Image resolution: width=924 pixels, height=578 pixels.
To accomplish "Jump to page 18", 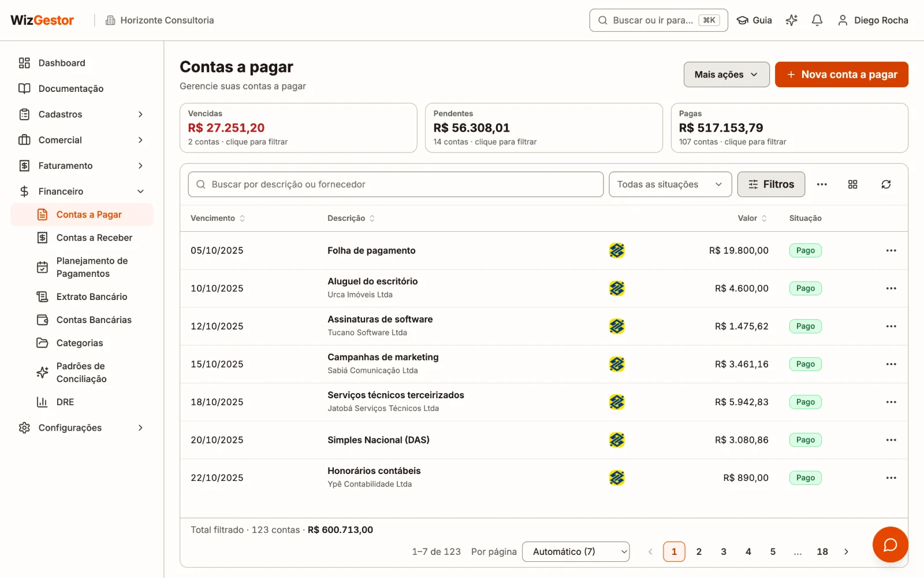I will pos(822,551).
